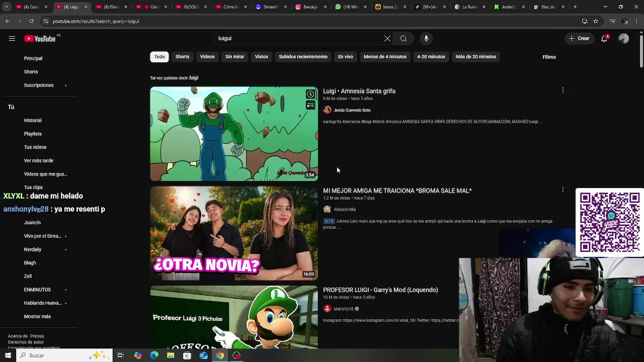Go to the YouTube home logo

click(40, 39)
